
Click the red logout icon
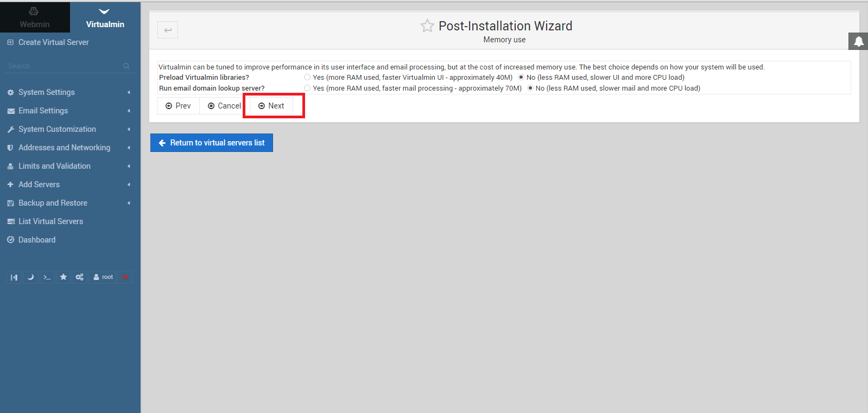click(x=125, y=277)
